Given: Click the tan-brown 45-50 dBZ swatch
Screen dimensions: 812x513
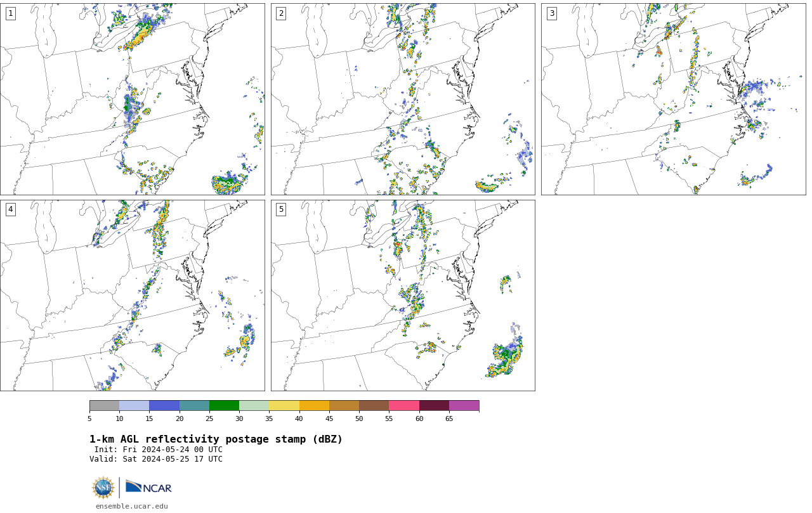Looking at the screenshot, I should [x=344, y=406].
